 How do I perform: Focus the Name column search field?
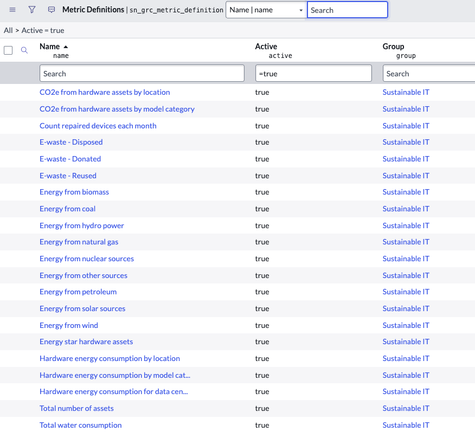142,73
